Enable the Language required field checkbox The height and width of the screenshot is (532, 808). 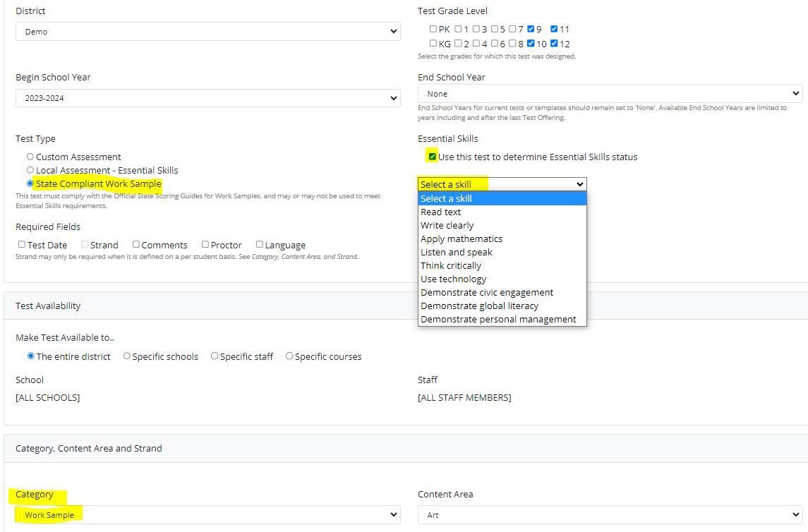point(260,245)
